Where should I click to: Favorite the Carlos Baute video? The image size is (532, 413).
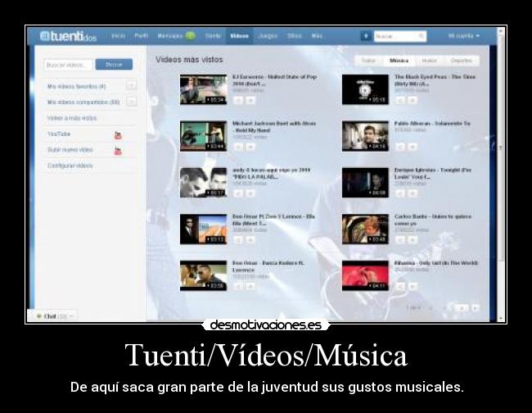tap(413, 240)
